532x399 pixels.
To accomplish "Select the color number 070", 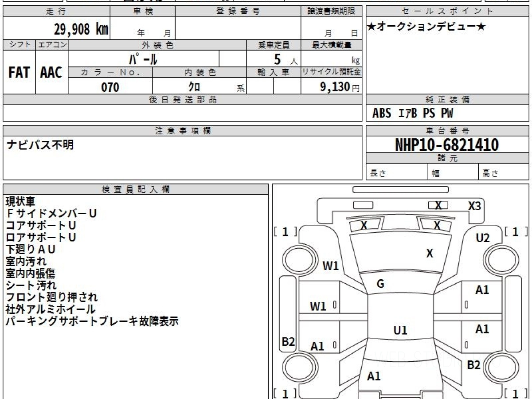I will tap(110, 87).
